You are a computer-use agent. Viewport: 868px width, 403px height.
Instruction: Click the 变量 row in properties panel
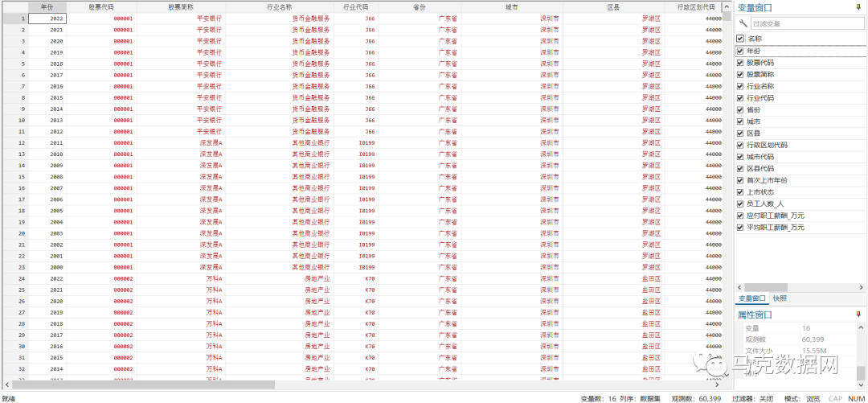(x=800, y=328)
